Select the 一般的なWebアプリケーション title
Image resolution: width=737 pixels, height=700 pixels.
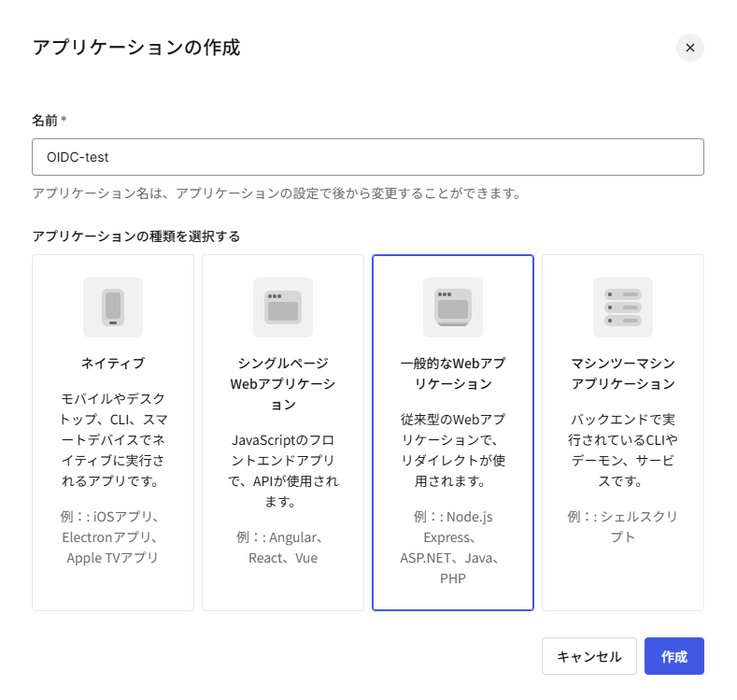pos(453,373)
